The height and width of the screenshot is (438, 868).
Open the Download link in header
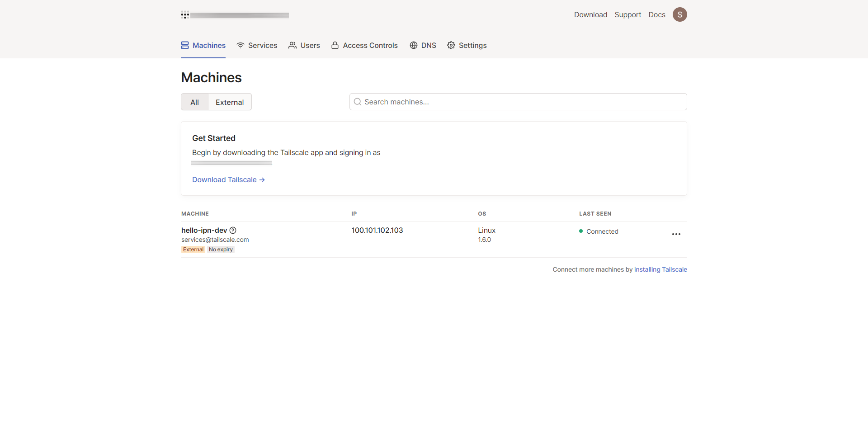click(590, 14)
